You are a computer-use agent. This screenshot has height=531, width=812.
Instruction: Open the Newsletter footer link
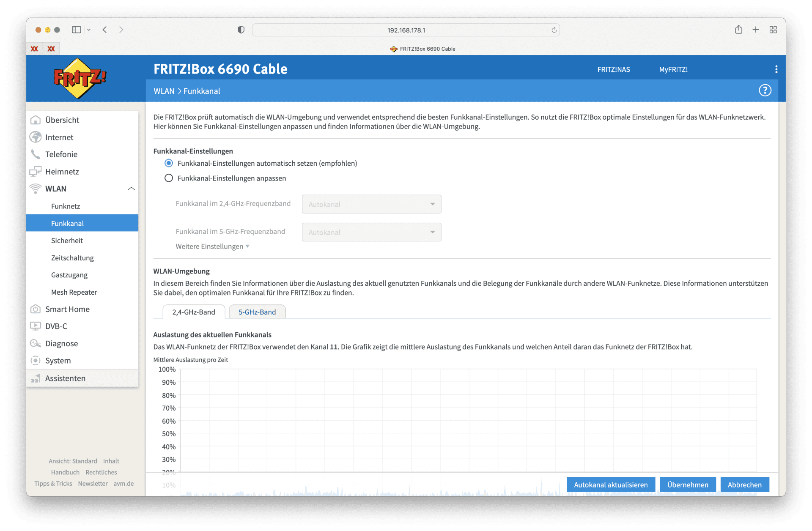pyautogui.click(x=93, y=483)
